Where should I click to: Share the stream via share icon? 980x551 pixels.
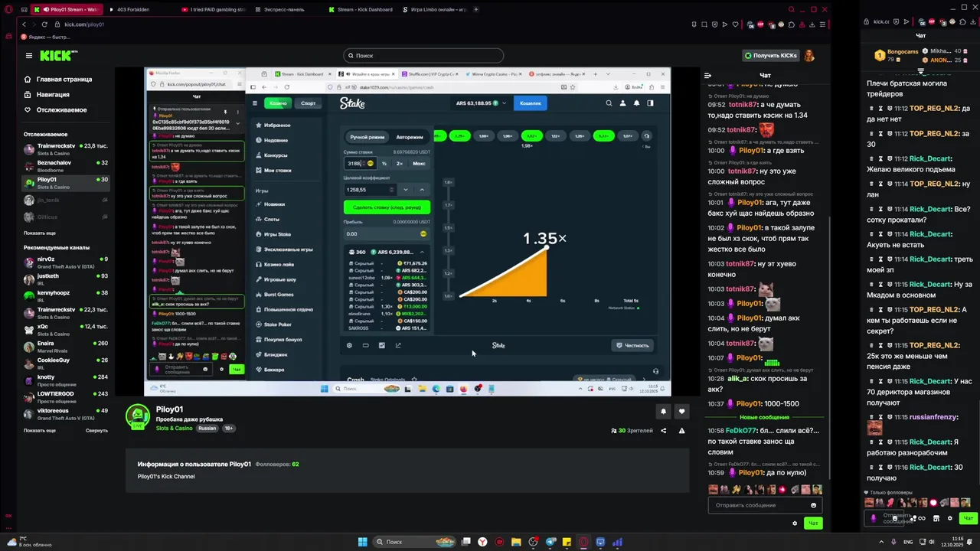664,431
